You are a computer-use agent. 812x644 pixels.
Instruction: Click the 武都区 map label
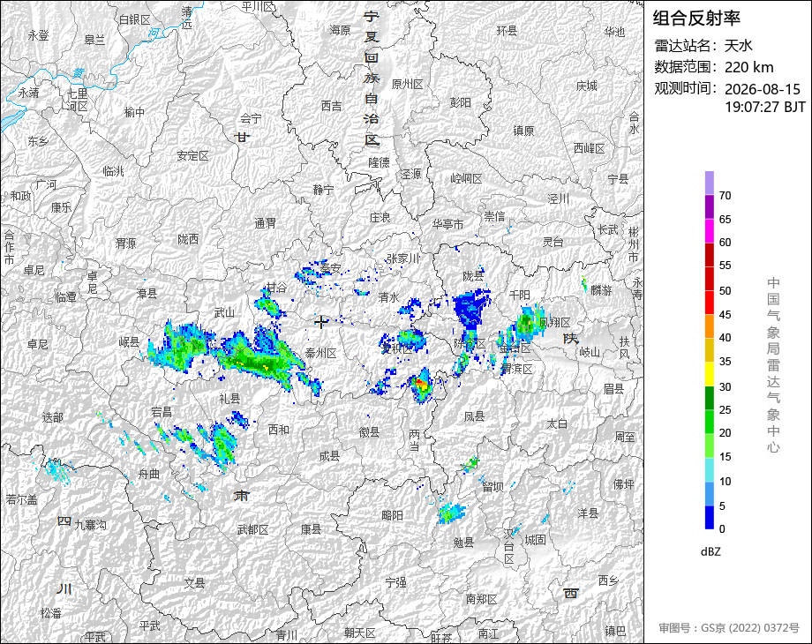point(252,529)
